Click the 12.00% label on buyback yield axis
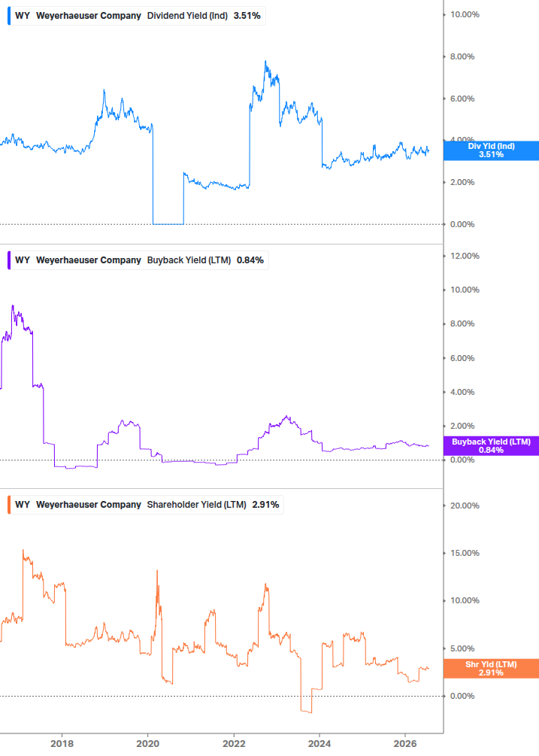Viewport: 539px width, 756px height. pos(465,256)
